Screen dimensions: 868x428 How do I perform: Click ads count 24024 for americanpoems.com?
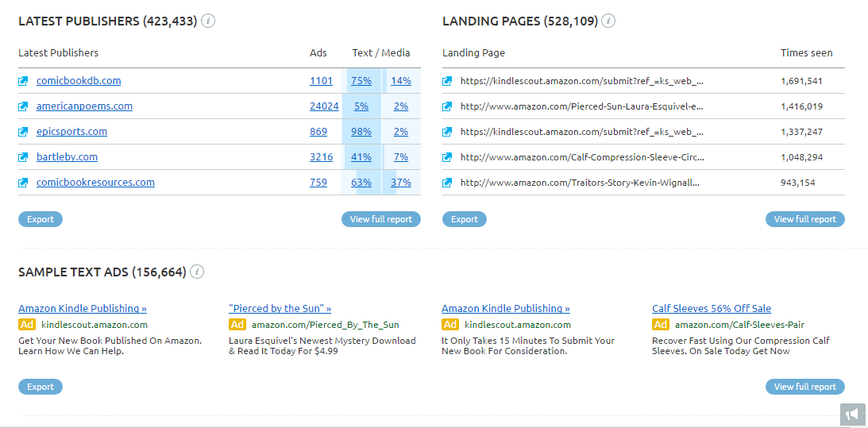tap(324, 106)
